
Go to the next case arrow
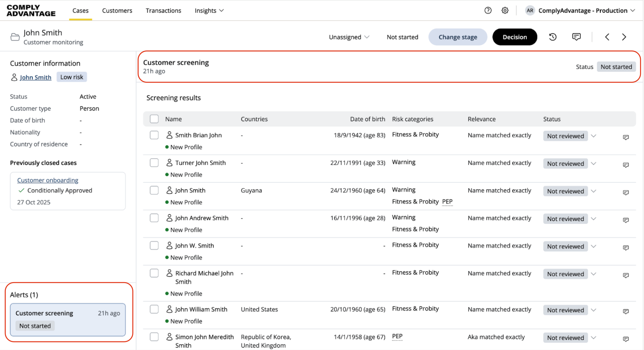[x=624, y=37]
